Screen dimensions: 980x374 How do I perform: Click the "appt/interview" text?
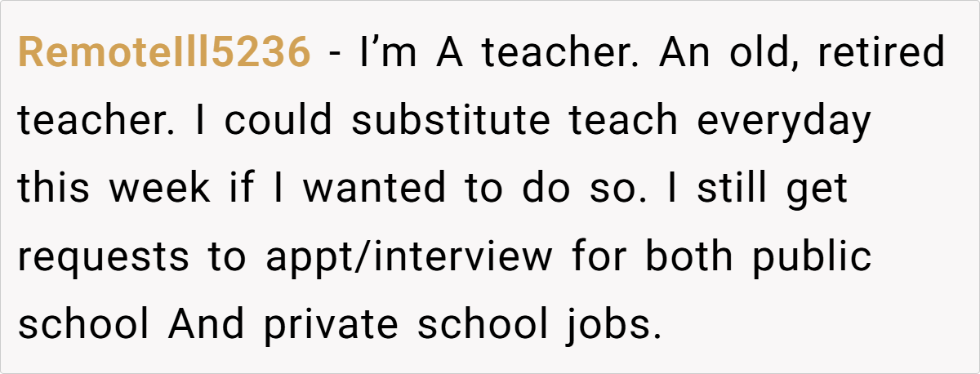coord(408,257)
